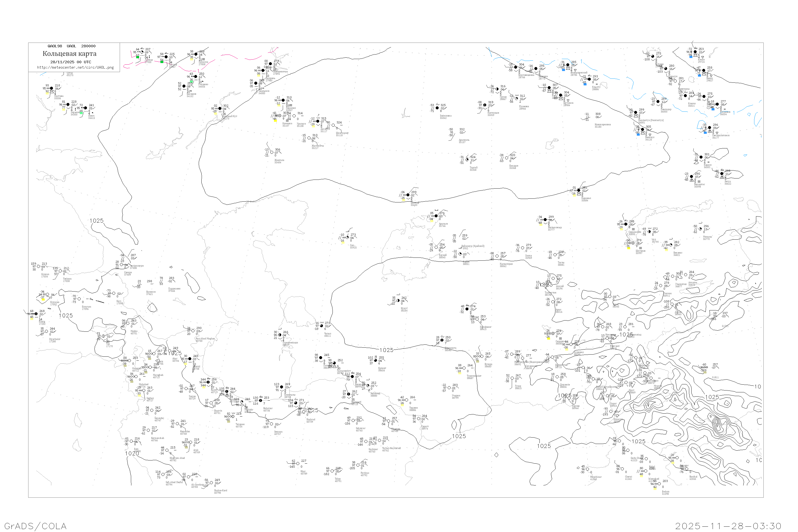Click the Тамбов station filled circle
The height and width of the screenshot is (532, 798).
tap(166, 57)
